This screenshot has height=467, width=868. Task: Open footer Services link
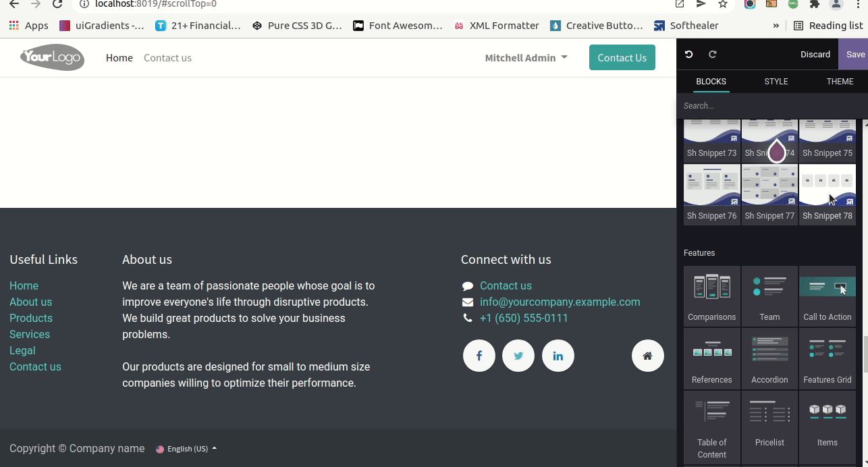30,334
